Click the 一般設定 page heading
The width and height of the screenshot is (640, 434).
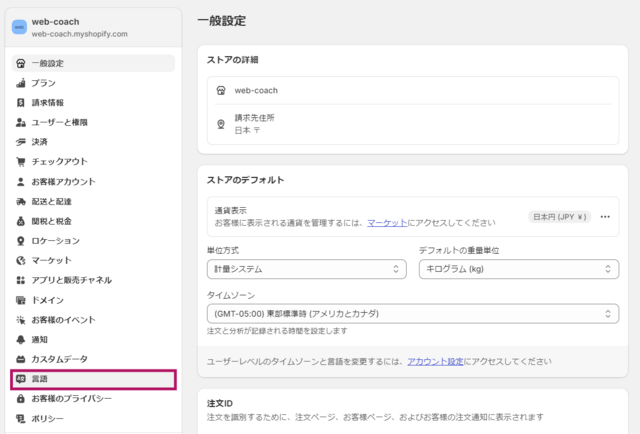point(222,21)
